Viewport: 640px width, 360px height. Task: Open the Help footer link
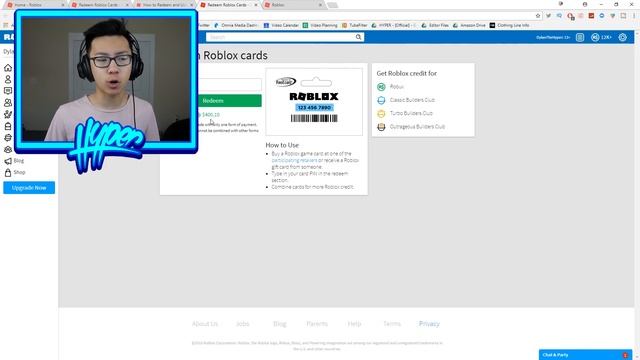(354, 324)
